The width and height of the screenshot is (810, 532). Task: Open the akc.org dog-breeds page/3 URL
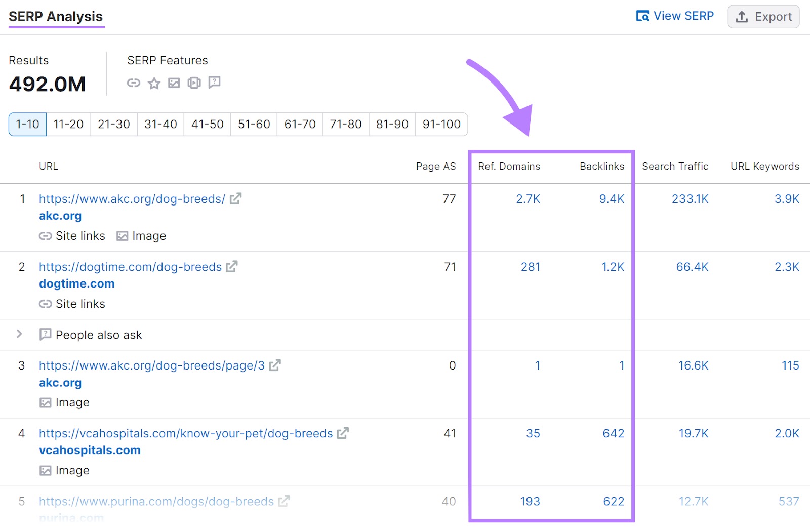(152, 365)
